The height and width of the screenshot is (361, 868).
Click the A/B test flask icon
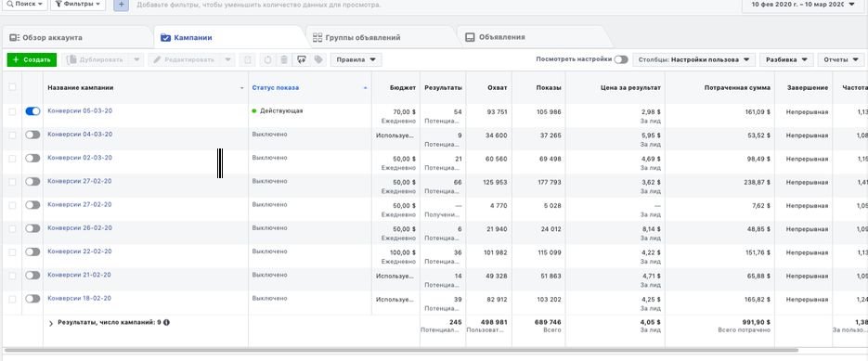248,59
